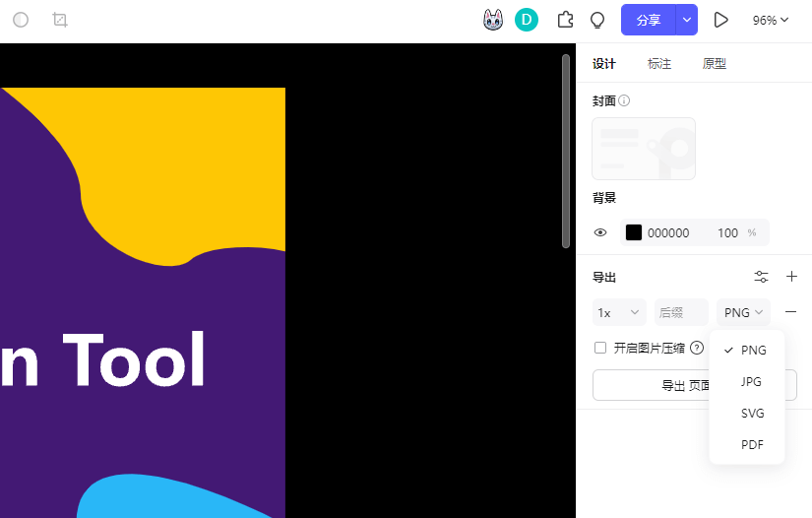The image size is (812, 518).
Task: Click the cover thumbnail placeholder
Action: (644, 149)
